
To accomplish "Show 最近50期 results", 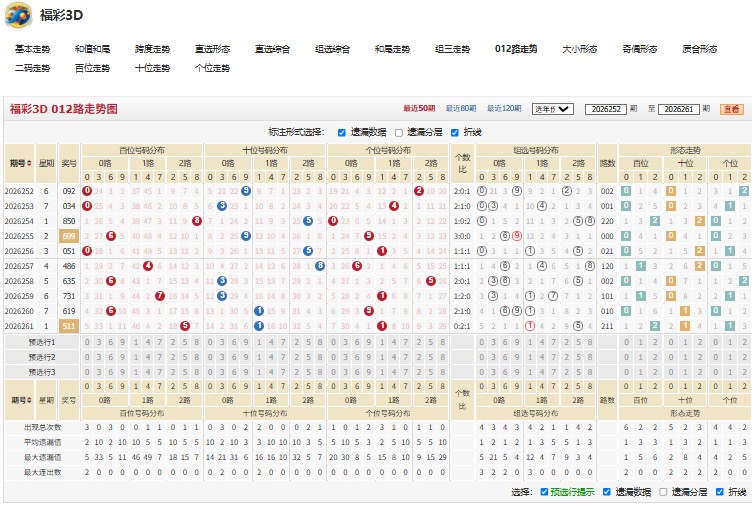I will (x=419, y=109).
